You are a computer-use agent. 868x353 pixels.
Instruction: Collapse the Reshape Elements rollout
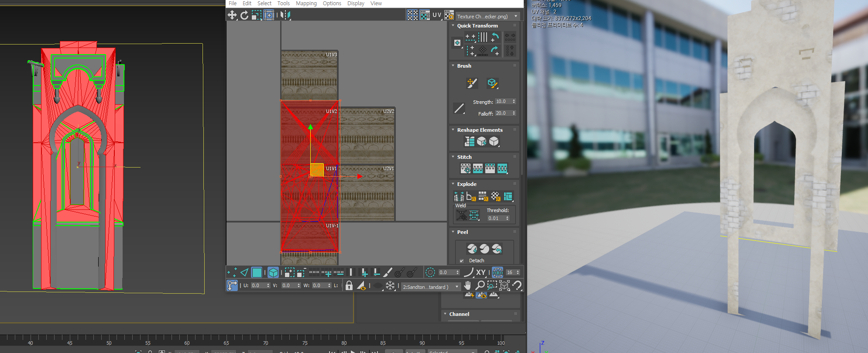click(453, 130)
